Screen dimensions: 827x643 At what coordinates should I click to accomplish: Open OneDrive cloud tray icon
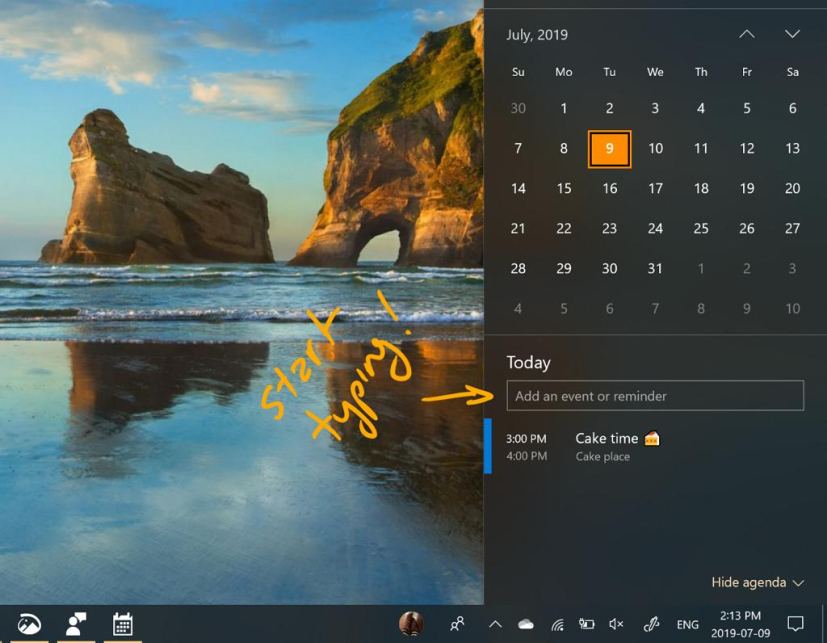(525, 625)
